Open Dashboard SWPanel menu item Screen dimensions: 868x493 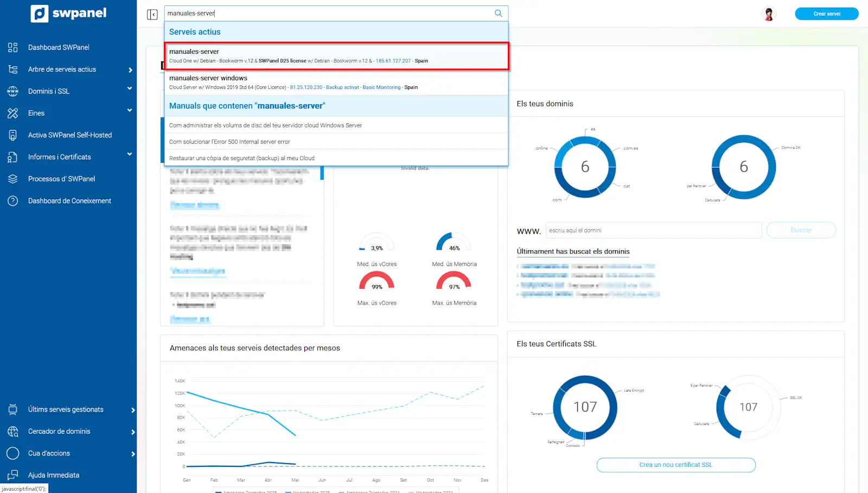pyautogui.click(x=59, y=47)
